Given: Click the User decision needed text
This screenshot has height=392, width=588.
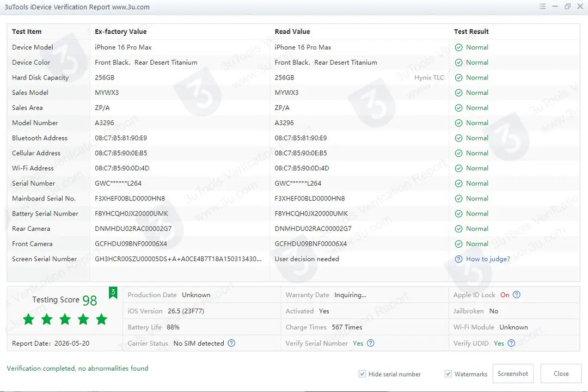Looking at the screenshot, I should pyautogui.click(x=307, y=259).
